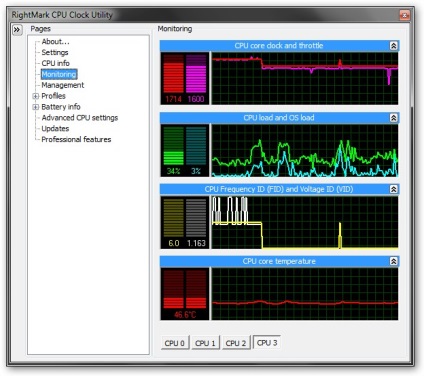This screenshot has height=376, width=424.
Task: Open the About... page
Action: (x=56, y=42)
